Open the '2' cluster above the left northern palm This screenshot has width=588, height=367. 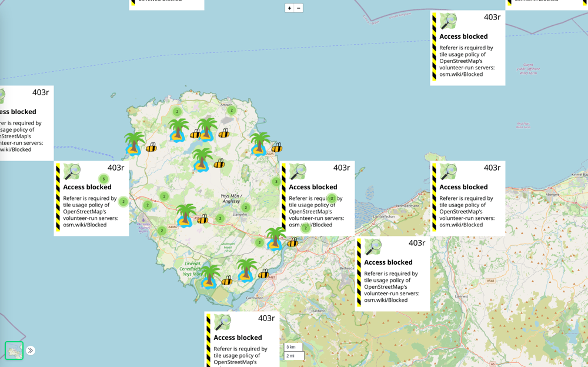point(177,111)
